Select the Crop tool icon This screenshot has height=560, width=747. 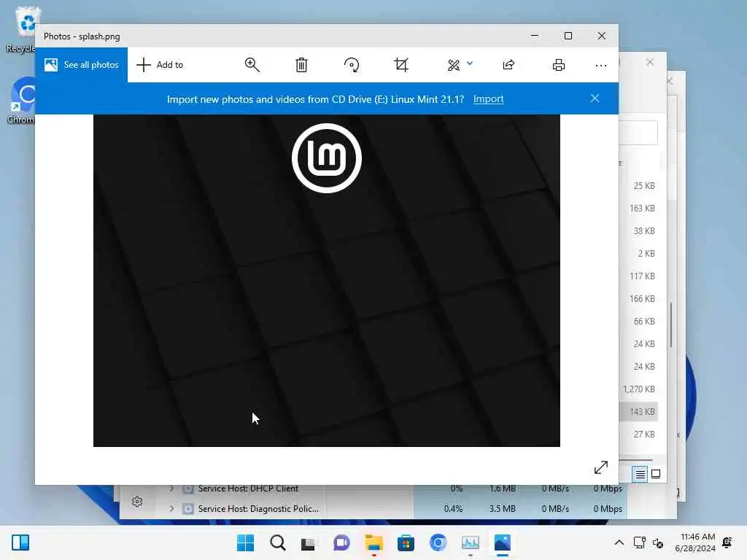click(x=401, y=65)
